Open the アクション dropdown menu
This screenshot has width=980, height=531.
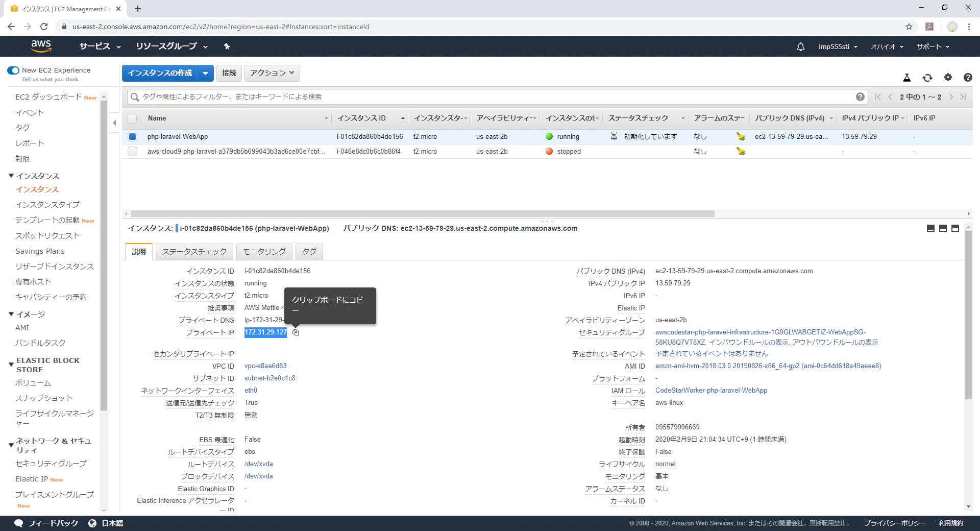point(272,73)
